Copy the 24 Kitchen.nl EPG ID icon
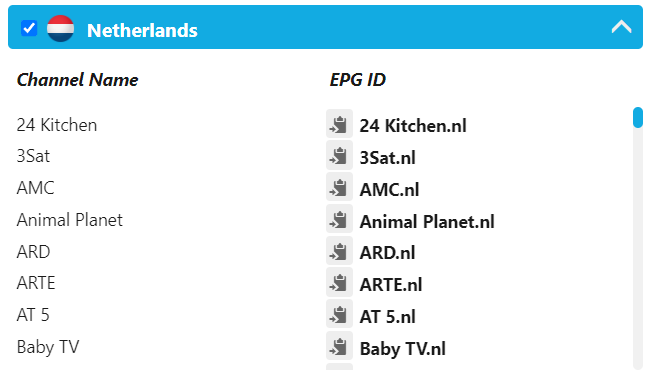The width and height of the screenshot is (646, 371). [339, 124]
